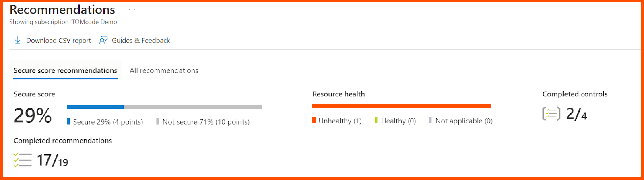Click the Guides & Feedback person icon

[x=103, y=40]
